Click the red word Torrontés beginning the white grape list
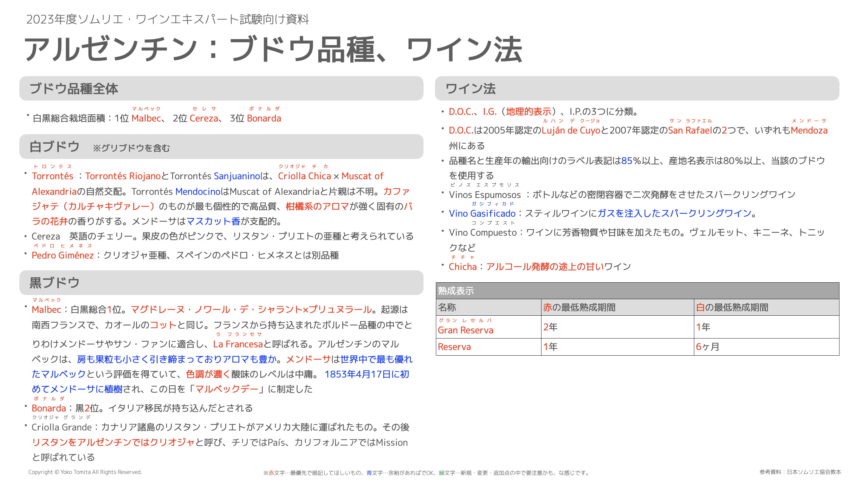The image size is (868, 486). [53, 176]
